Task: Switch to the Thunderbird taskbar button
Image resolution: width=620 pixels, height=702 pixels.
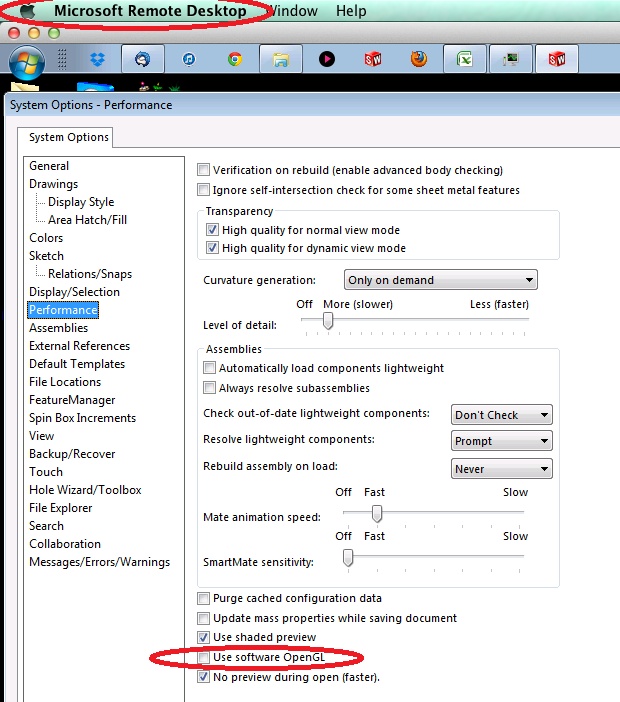Action: click(x=143, y=59)
